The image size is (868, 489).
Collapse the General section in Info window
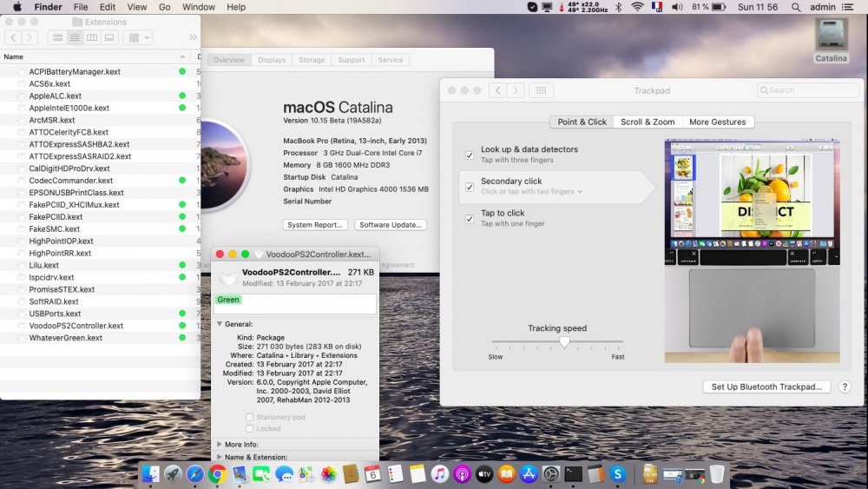click(220, 324)
